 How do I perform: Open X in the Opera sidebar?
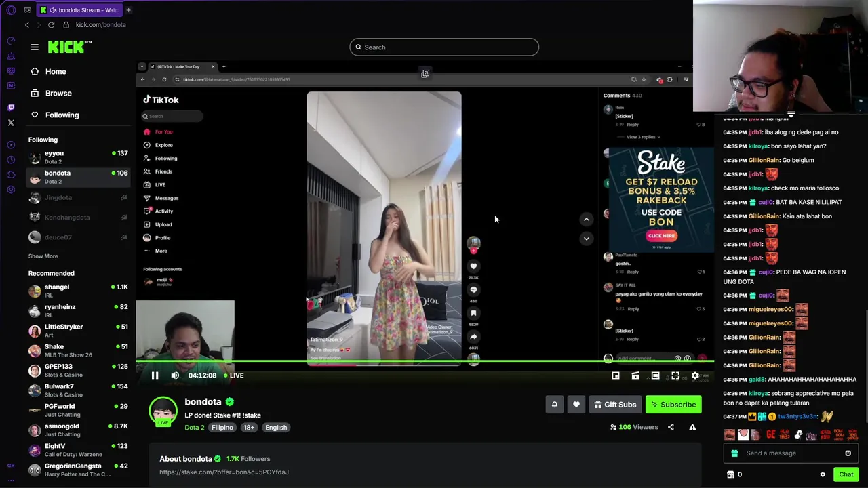[x=11, y=123]
